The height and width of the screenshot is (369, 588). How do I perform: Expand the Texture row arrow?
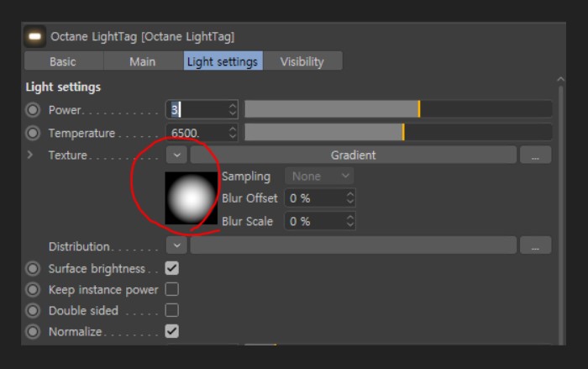30,155
